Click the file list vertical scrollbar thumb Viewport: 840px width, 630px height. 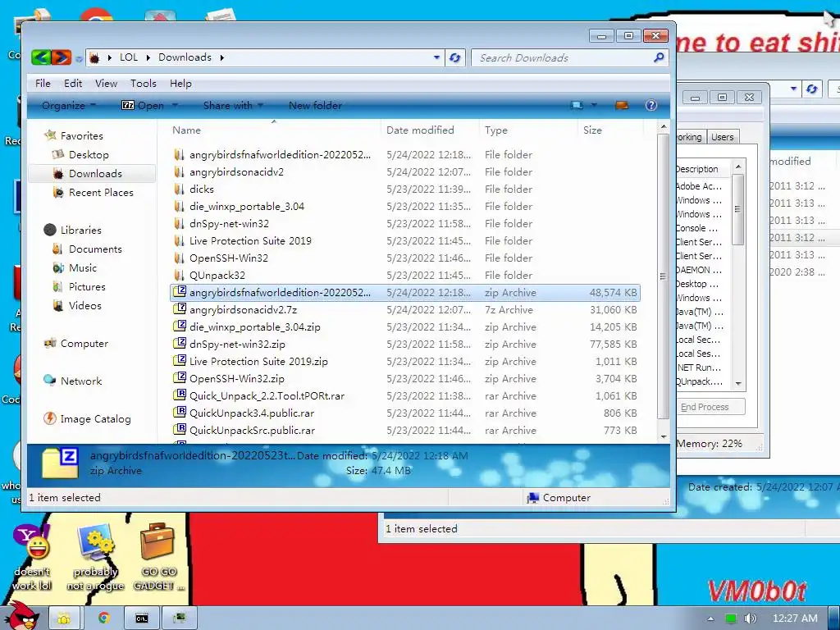coord(663,276)
